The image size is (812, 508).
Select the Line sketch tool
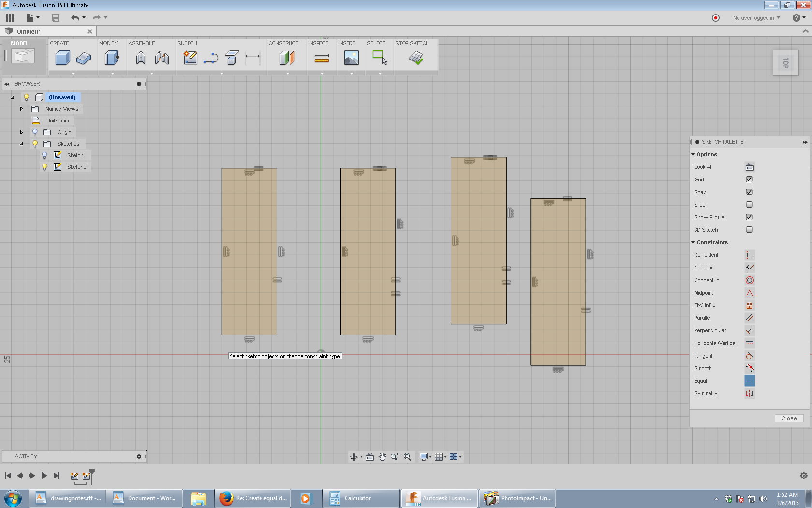[x=211, y=59]
